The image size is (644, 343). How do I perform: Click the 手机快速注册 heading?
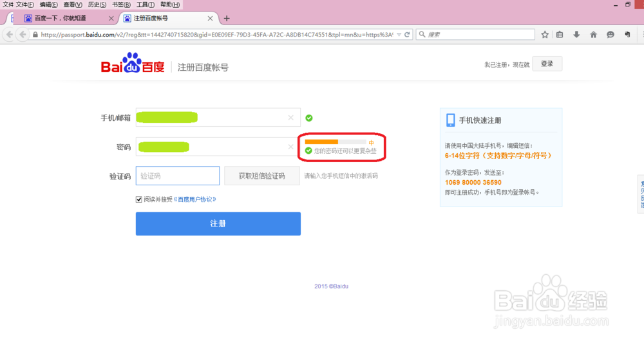[480, 120]
